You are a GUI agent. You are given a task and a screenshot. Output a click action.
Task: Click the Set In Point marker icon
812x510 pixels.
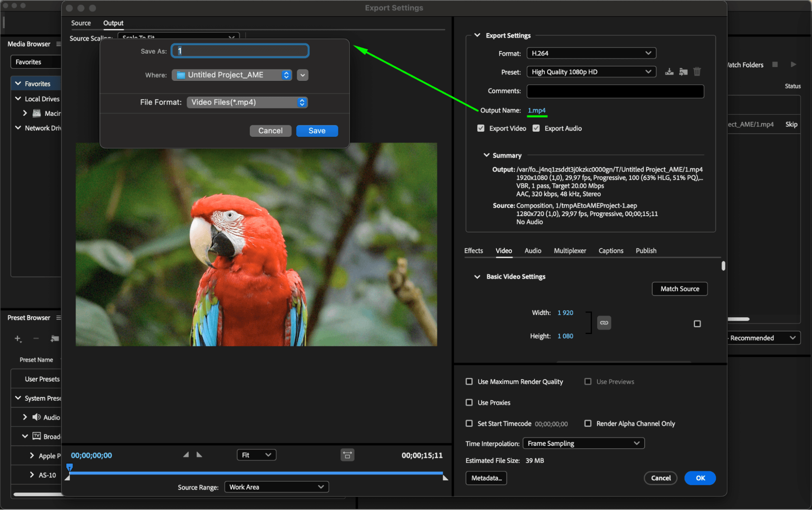click(186, 455)
